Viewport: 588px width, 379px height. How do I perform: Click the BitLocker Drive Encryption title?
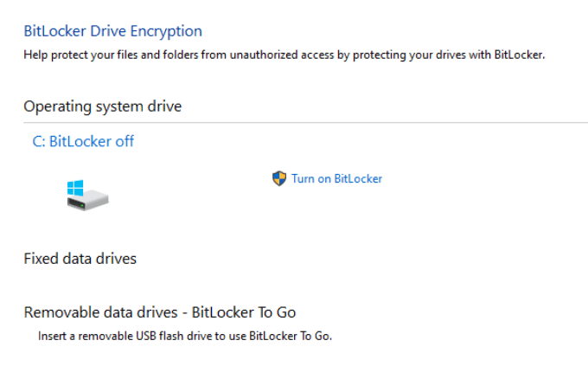pyautogui.click(x=112, y=31)
